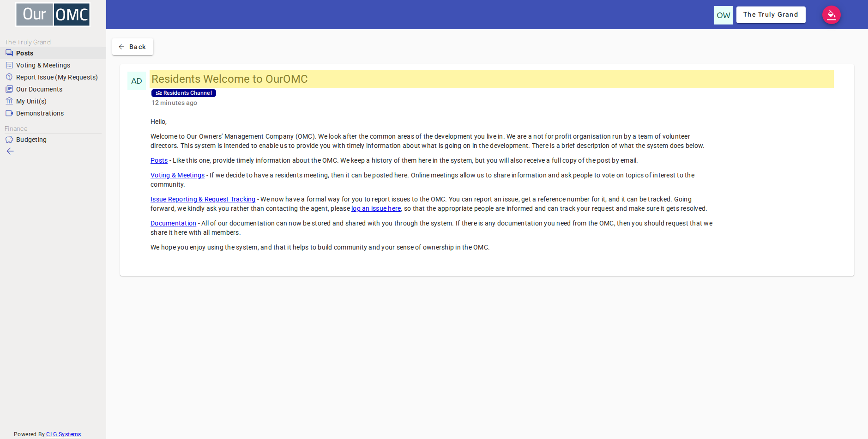Click the Budgeting piggy bank icon
The height and width of the screenshot is (439, 868).
9,140
